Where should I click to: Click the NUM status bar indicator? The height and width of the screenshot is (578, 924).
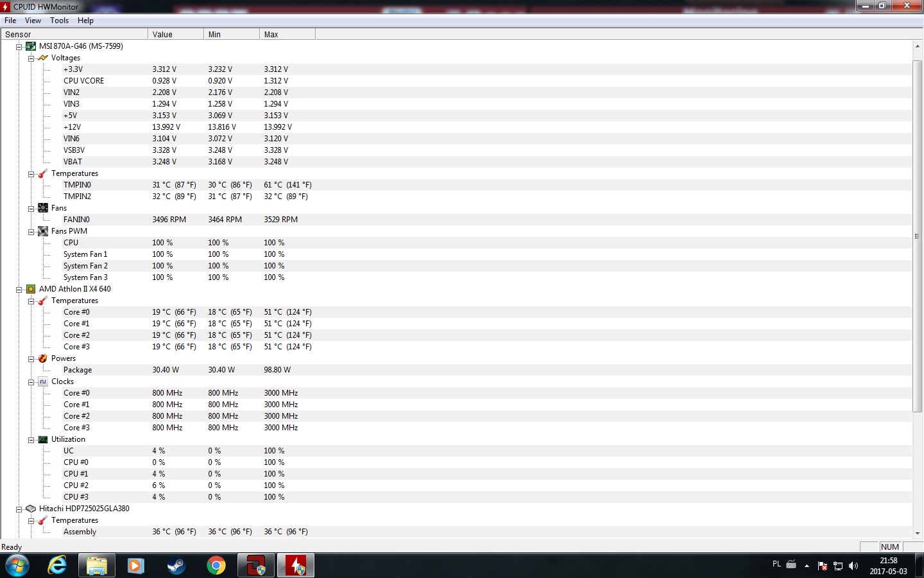coord(890,547)
